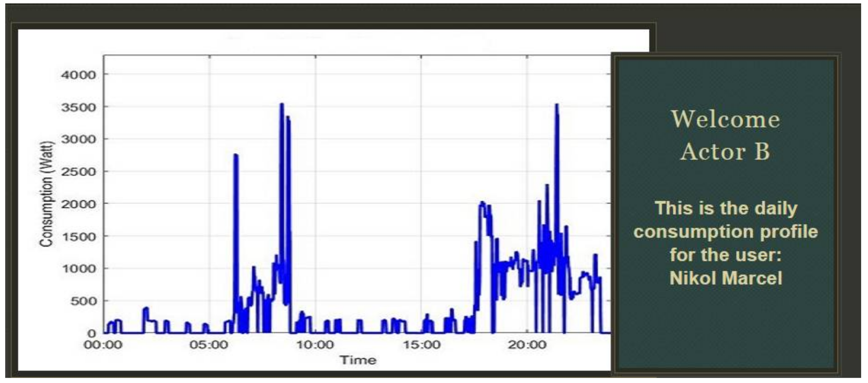Image resolution: width=868 pixels, height=383 pixels.
Task: Click the 20:00 time tick label
Action: tap(527, 345)
